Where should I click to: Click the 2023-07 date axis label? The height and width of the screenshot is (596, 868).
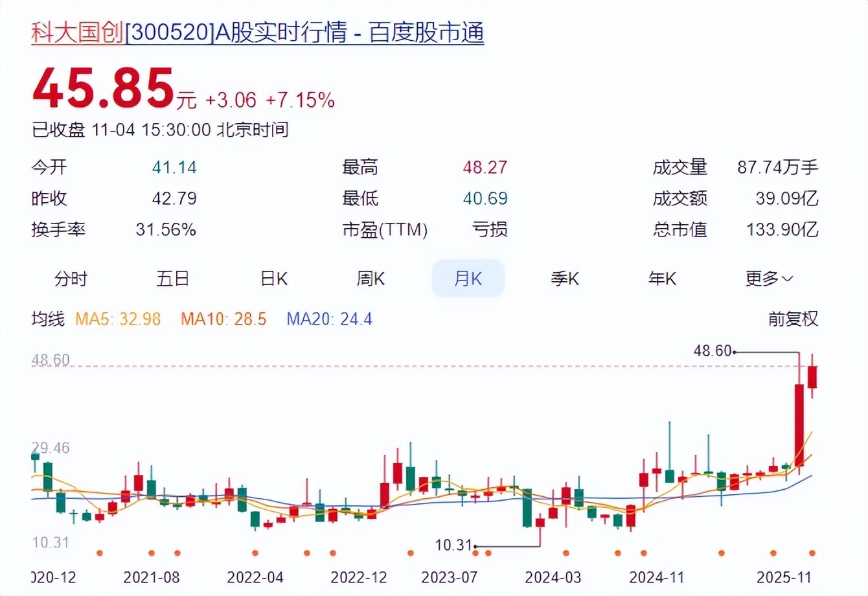click(x=450, y=577)
